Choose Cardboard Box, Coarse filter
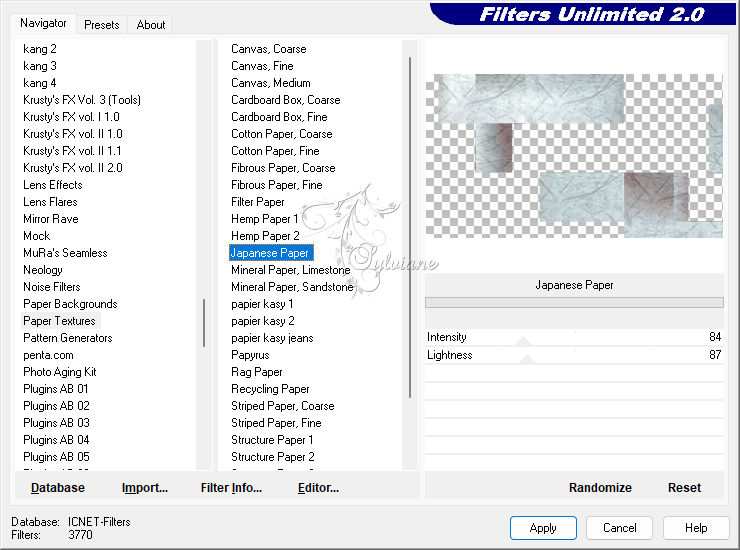This screenshot has width=740, height=550. click(x=286, y=100)
